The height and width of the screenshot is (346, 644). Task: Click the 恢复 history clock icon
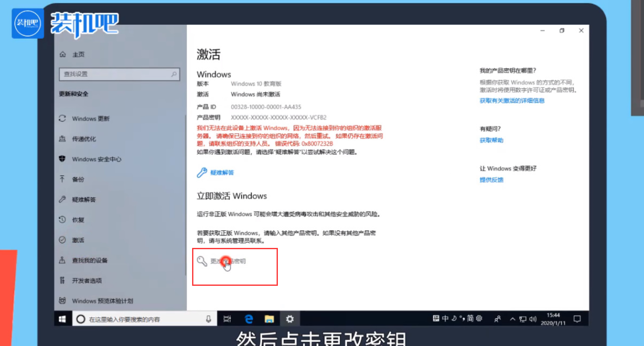click(62, 220)
